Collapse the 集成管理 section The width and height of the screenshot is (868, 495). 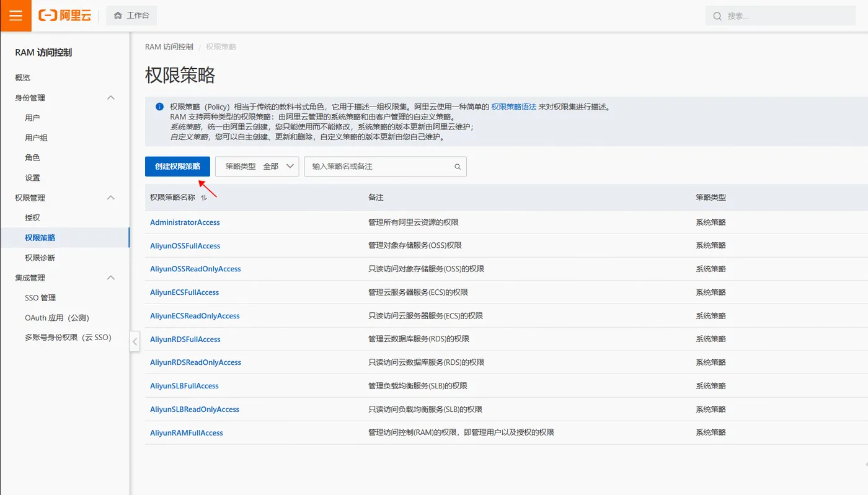click(111, 278)
